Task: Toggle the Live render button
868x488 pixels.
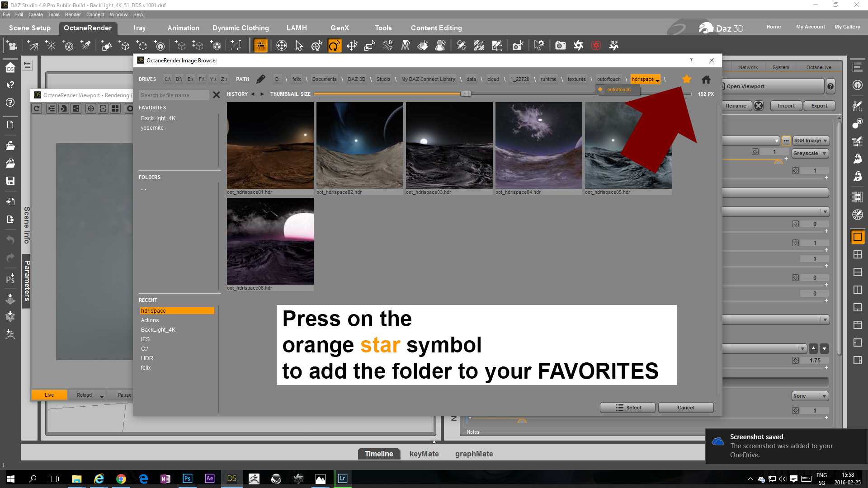Action: (x=49, y=395)
